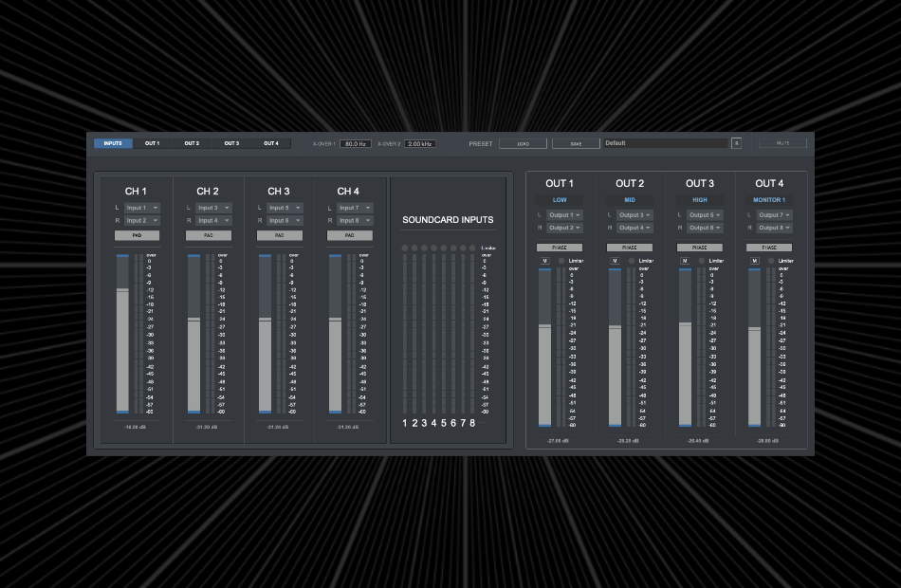Click the OUT 3 Limiter indicator

coord(702,261)
